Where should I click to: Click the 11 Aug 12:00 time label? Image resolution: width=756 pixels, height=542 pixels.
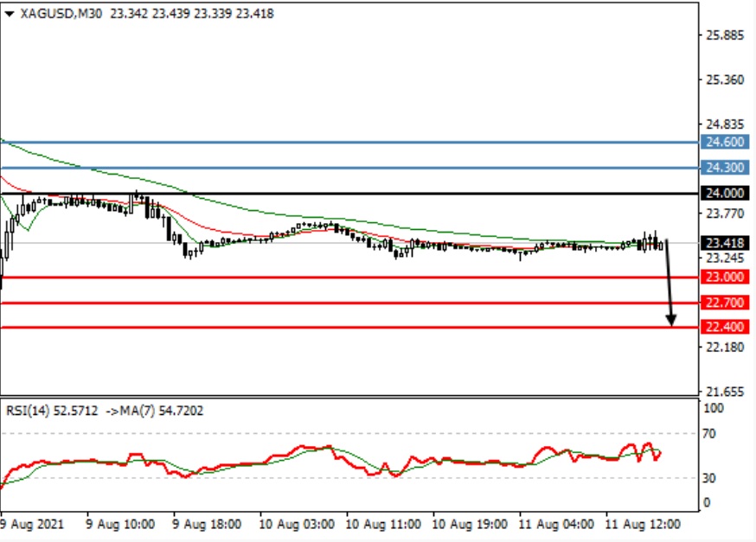tap(643, 524)
